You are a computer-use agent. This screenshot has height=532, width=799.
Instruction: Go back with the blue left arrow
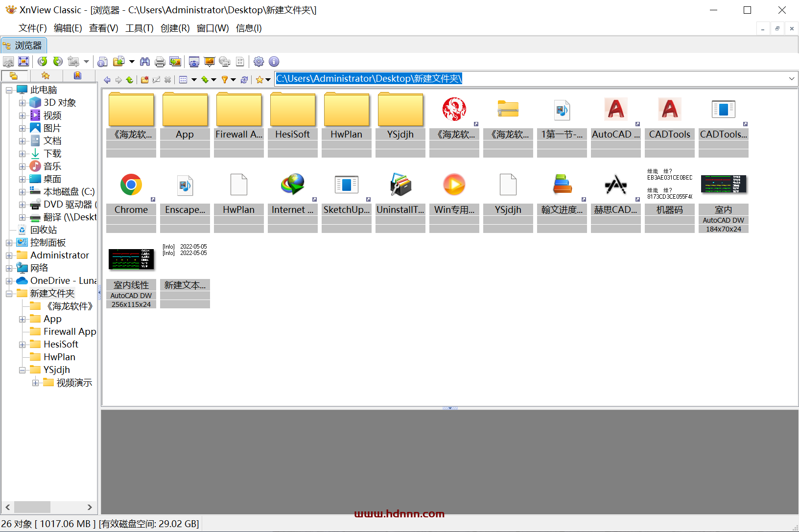point(107,80)
